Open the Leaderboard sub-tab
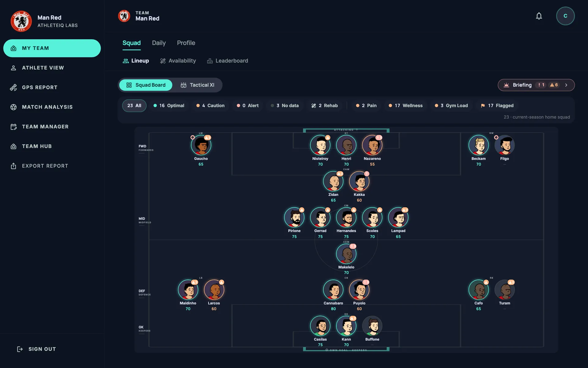This screenshot has width=588, height=368. [x=228, y=61]
